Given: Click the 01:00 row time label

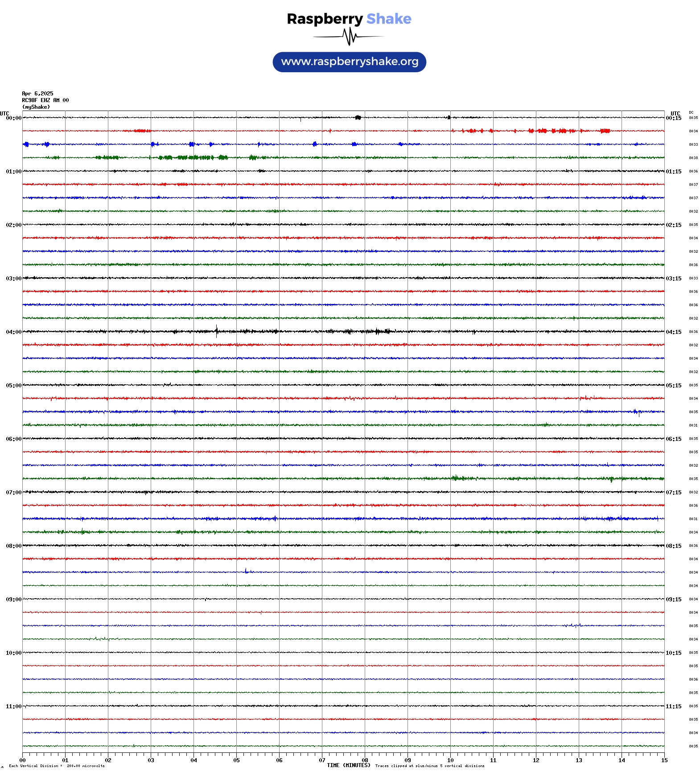Looking at the screenshot, I should [13, 172].
